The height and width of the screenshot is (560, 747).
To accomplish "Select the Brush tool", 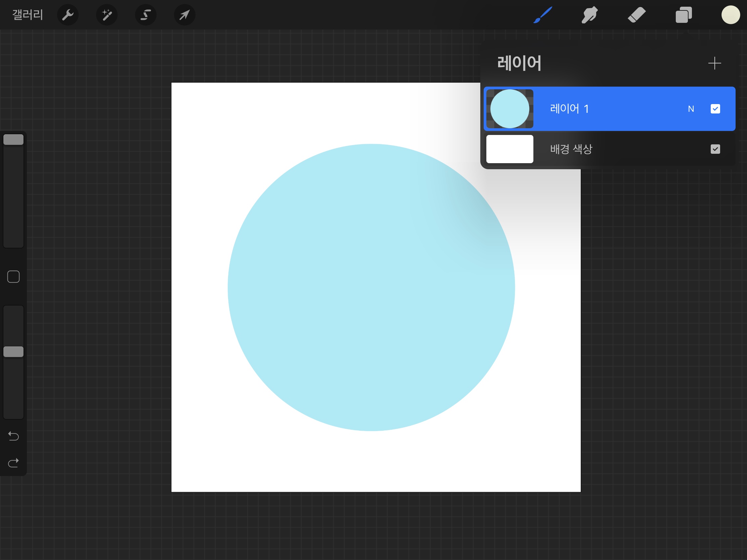I will point(543,15).
